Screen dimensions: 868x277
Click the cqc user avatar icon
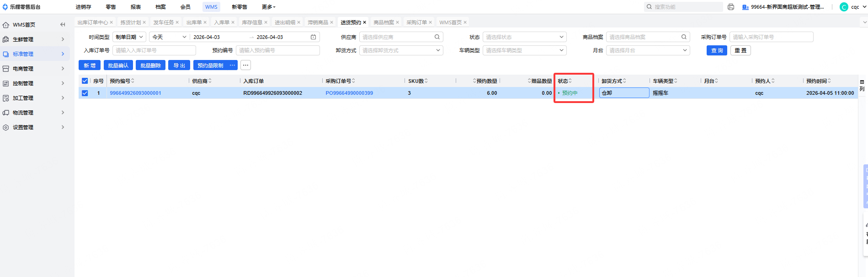point(844,7)
